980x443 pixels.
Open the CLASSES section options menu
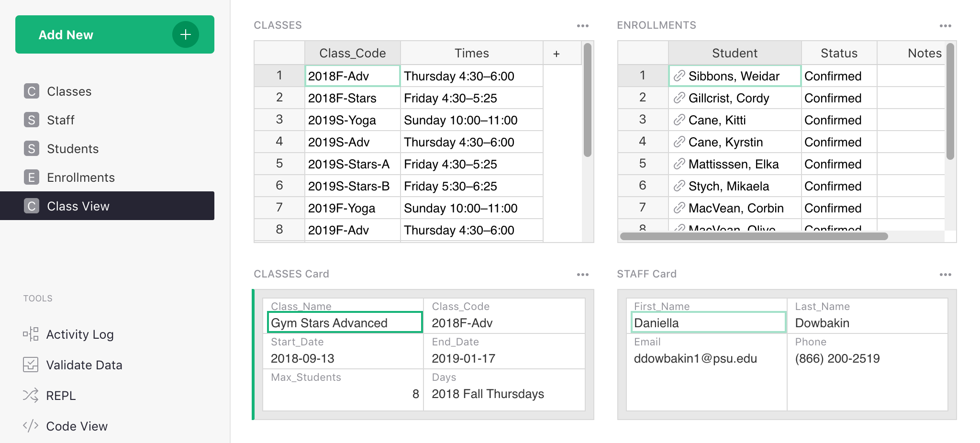582,26
